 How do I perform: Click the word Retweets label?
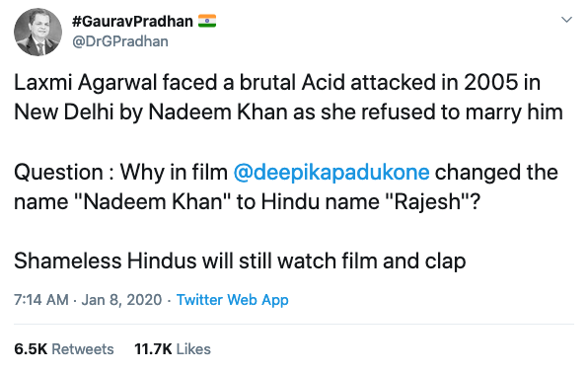pos(83,349)
